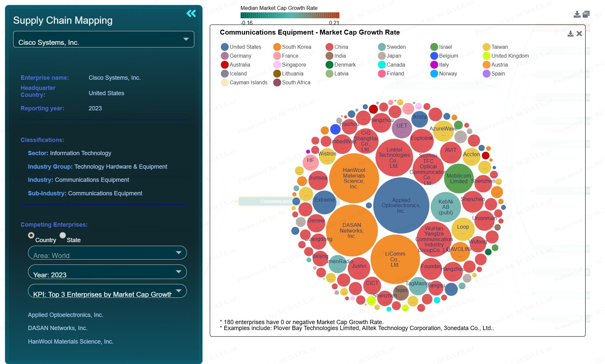Select the Country radio button

click(31, 235)
